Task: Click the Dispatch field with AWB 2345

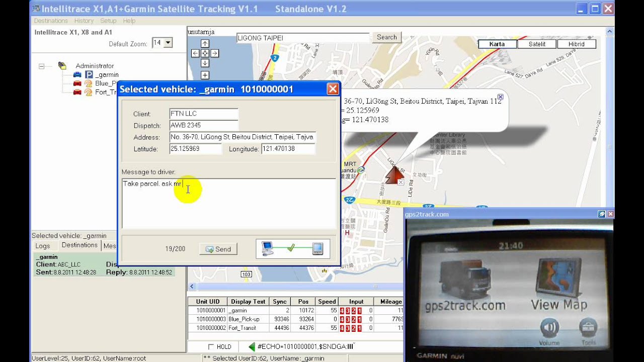Action: (x=204, y=125)
